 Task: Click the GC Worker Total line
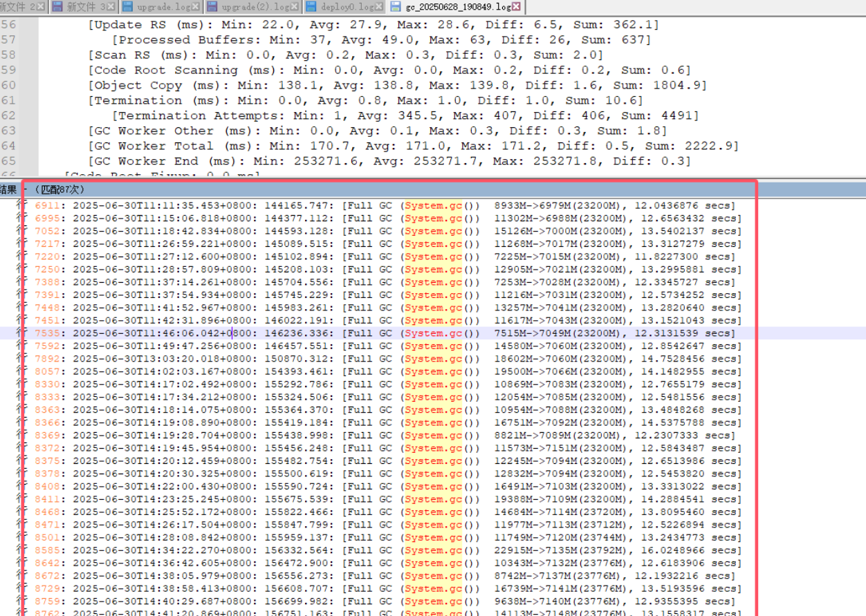point(414,146)
